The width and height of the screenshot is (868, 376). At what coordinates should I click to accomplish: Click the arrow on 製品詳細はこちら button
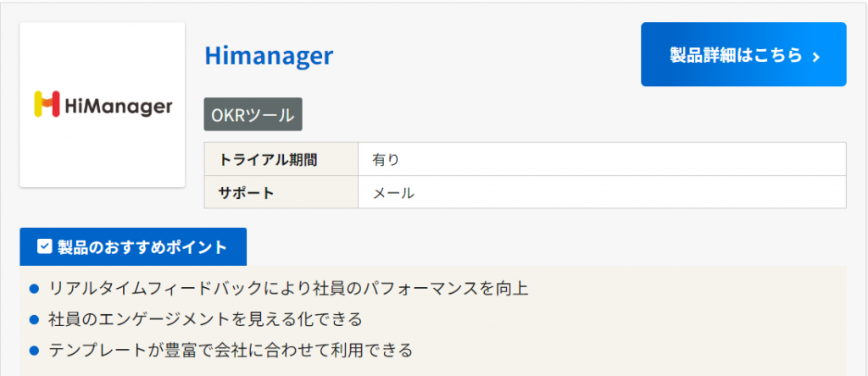point(815,56)
